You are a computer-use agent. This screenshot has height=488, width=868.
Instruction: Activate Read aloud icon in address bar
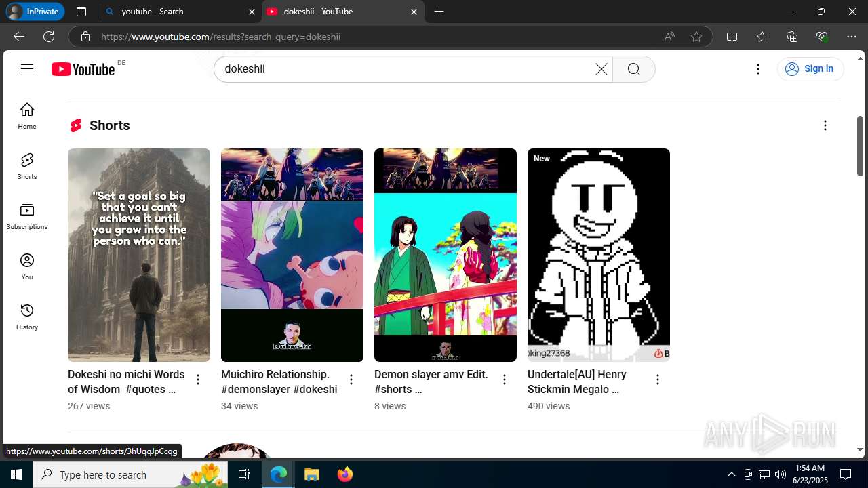[669, 37]
